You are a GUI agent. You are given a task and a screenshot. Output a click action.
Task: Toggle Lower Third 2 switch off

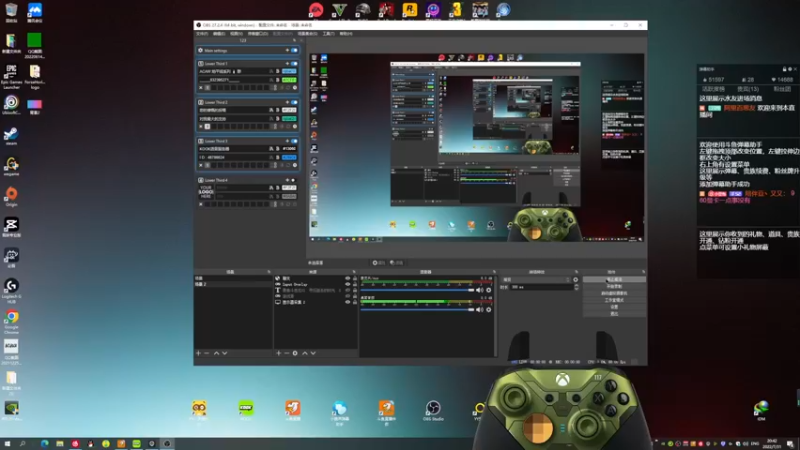294,103
